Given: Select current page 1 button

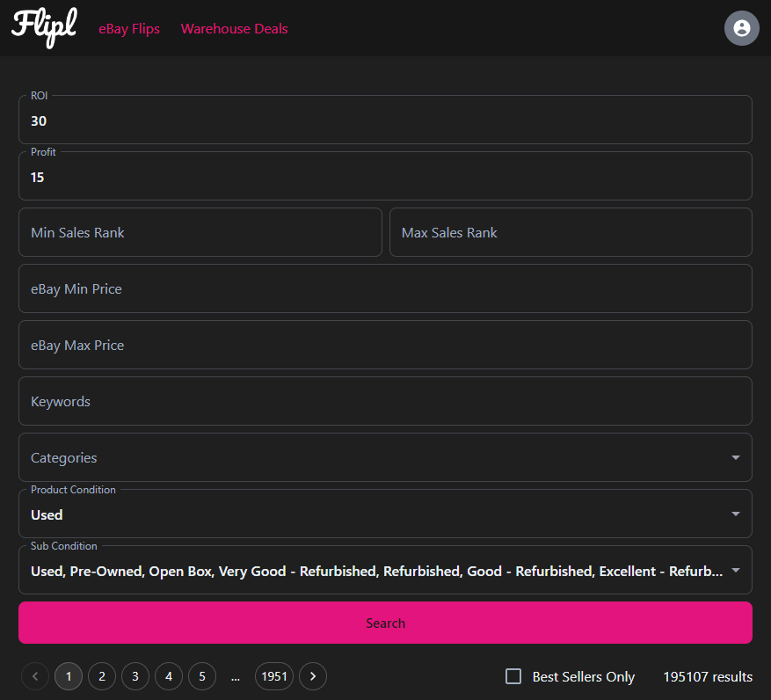Looking at the screenshot, I should tap(69, 676).
